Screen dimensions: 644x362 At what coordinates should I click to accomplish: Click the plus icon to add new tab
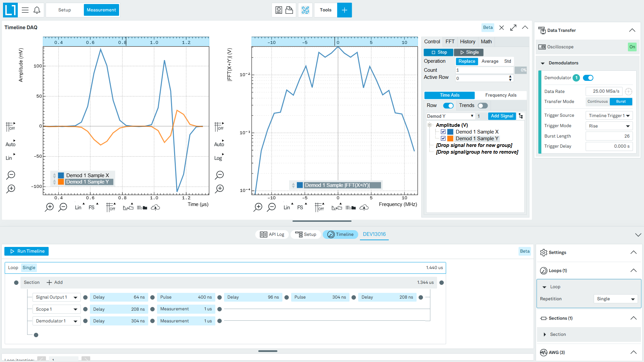click(x=344, y=10)
